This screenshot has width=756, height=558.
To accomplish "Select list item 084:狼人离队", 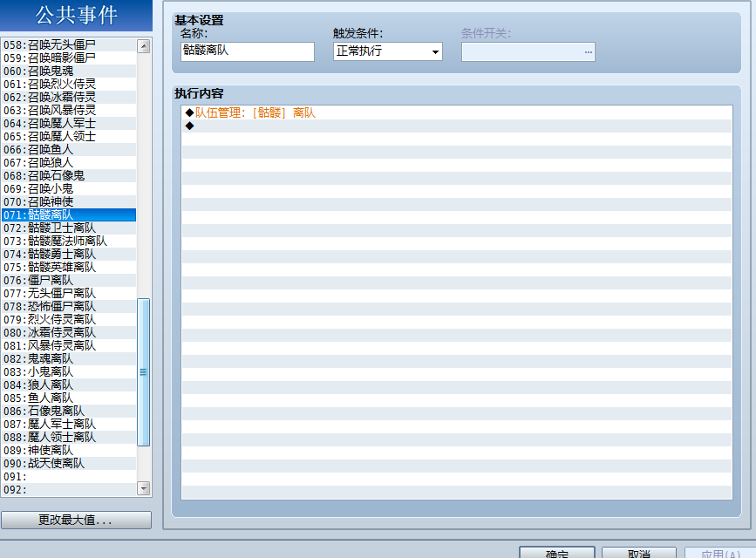I will [69, 384].
